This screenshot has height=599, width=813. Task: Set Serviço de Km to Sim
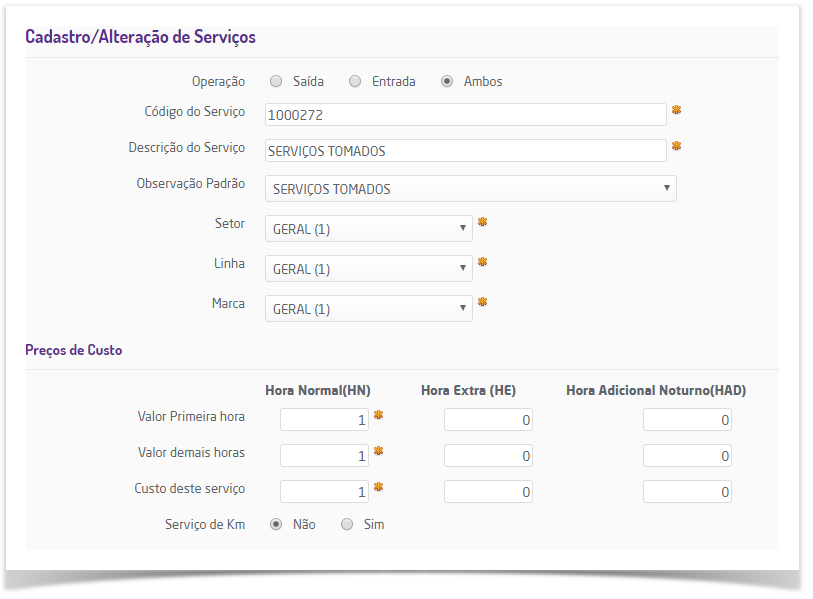pos(347,524)
